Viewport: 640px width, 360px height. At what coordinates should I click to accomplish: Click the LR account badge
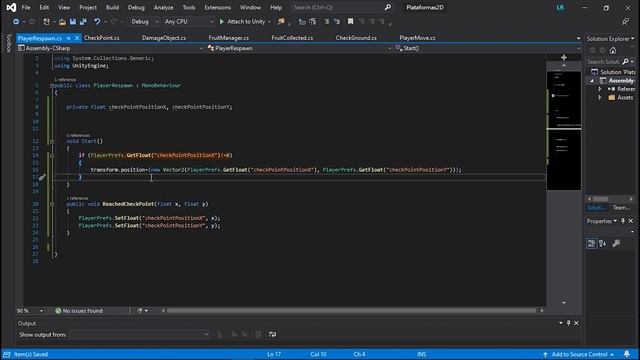pyautogui.click(x=560, y=7)
